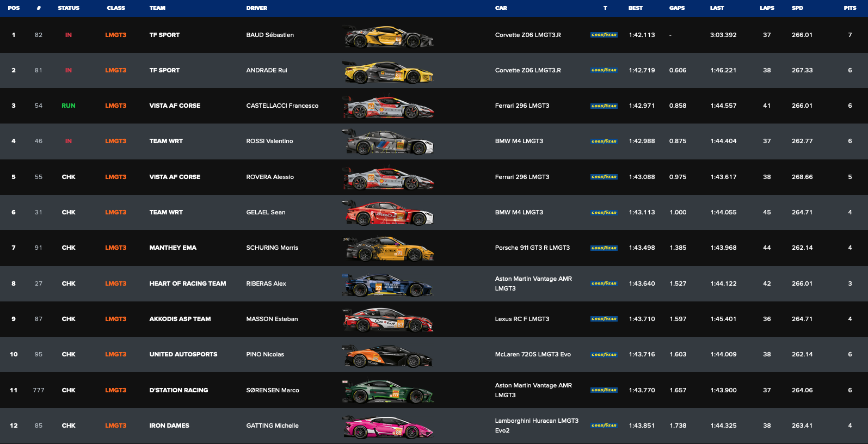Sort by the LAPS column header
The width and height of the screenshot is (868, 444).
[x=767, y=8]
